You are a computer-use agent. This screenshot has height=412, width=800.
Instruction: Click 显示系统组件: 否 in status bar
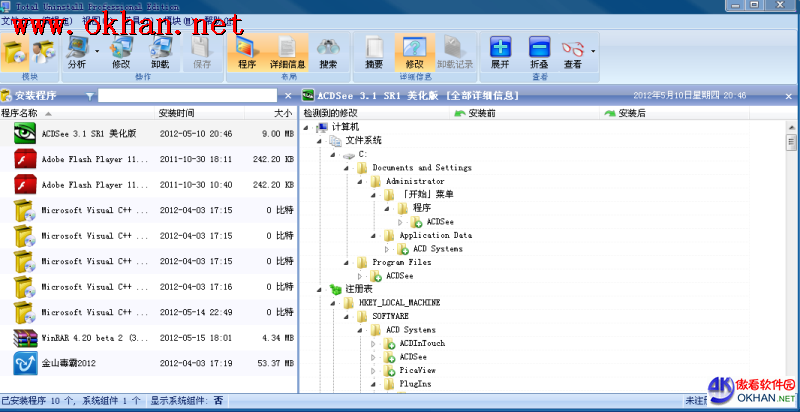186,401
